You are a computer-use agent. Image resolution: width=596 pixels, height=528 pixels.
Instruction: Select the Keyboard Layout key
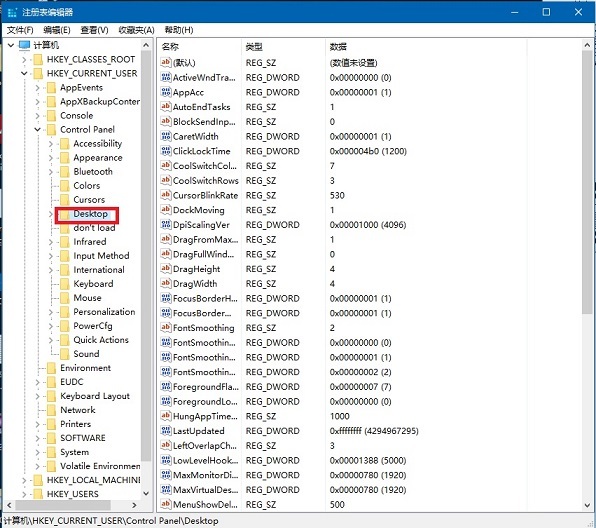pos(95,396)
